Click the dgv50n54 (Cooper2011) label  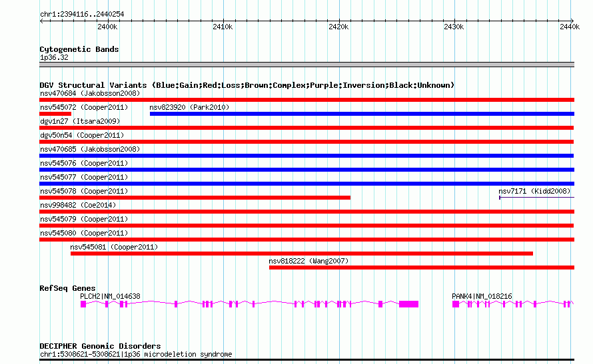pyautogui.click(x=82, y=135)
